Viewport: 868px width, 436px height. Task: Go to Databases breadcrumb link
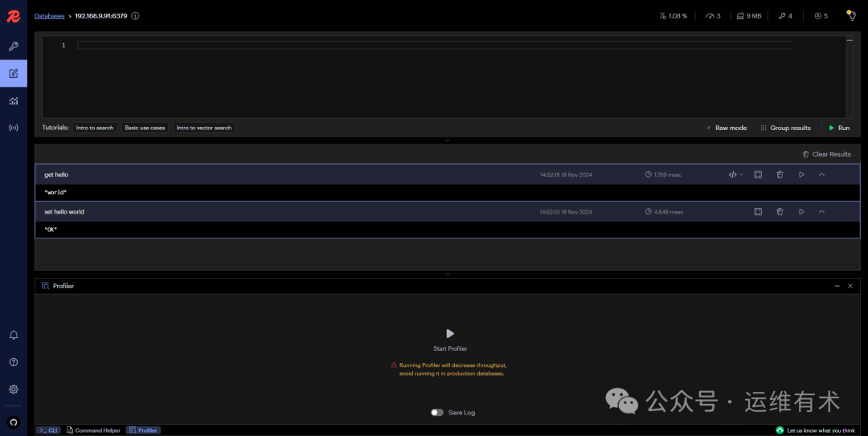pyautogui.click(x=49, y=16)
